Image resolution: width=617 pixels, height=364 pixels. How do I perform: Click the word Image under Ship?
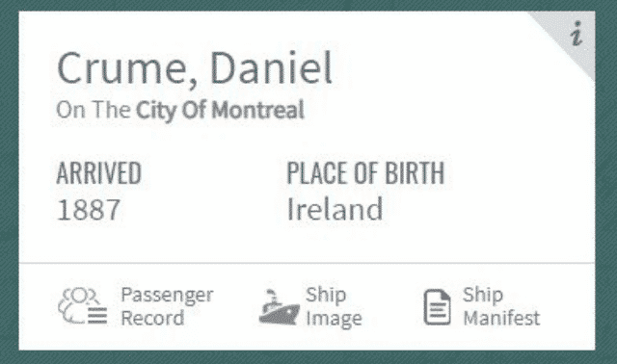coord(335,319)
